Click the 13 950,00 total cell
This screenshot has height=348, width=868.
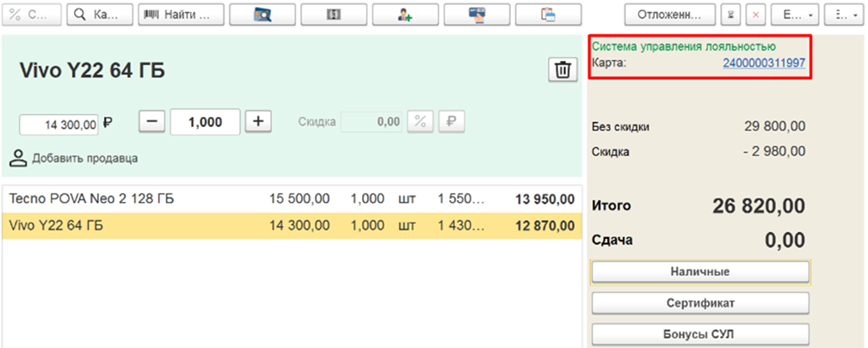point(545,199)
